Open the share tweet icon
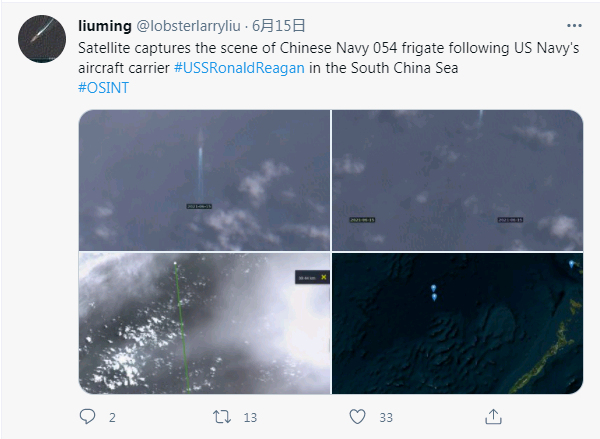600x439 pixels. coord(493,416)
